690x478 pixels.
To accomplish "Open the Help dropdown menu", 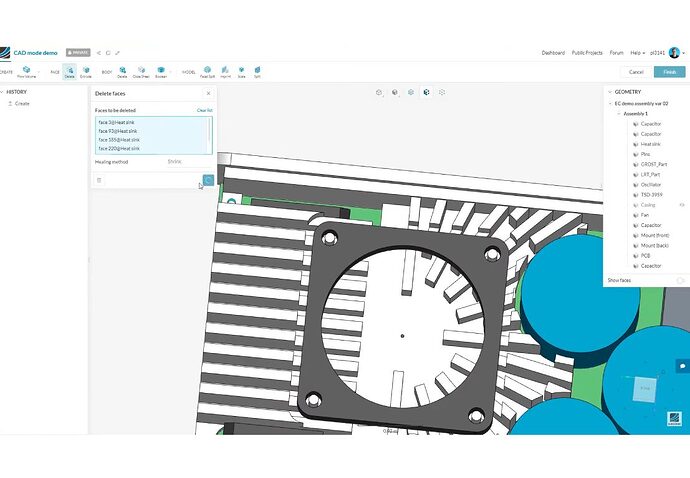I will coord(637,53).
